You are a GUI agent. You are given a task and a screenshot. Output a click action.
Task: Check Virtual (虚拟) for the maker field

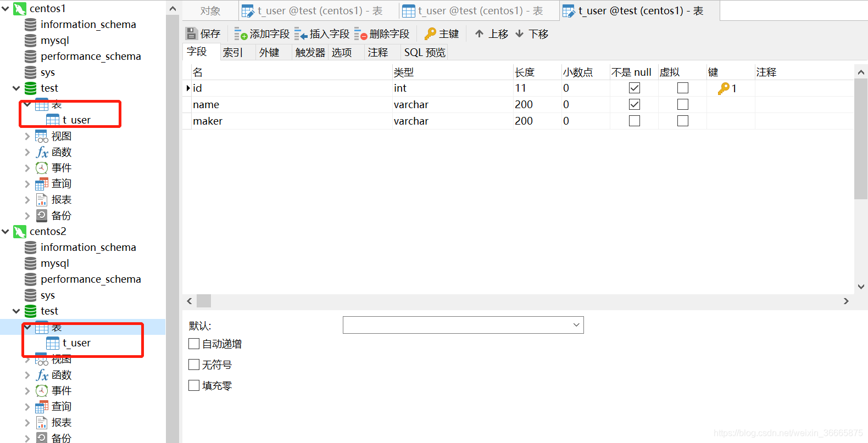tap(683, 121)
